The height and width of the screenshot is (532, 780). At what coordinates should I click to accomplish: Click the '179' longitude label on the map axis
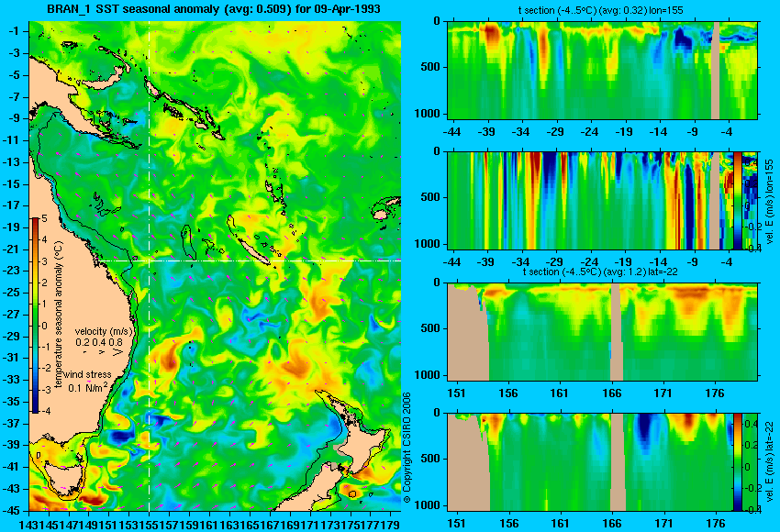pos(392,525)
